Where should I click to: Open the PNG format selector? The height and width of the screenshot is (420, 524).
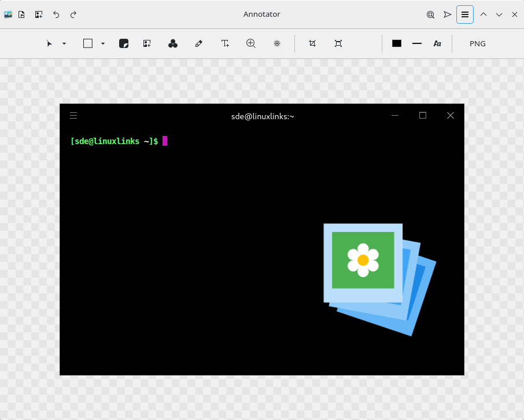coord(477,43)
